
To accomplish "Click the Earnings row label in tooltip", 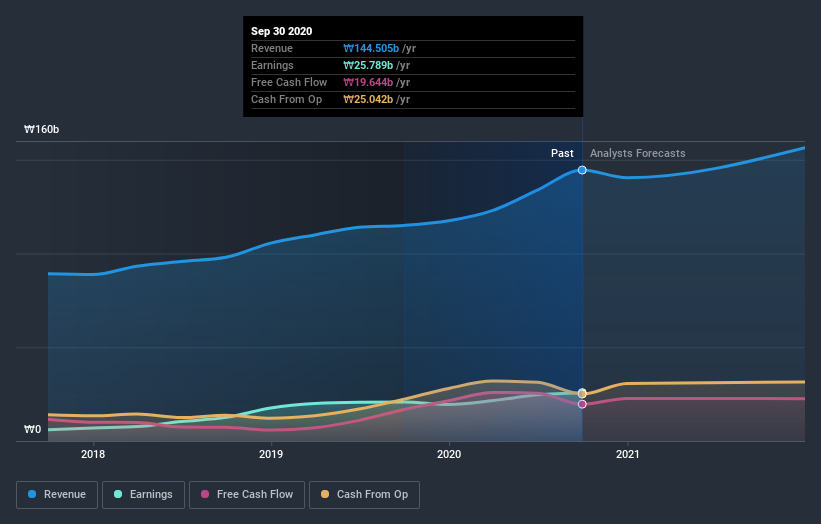I will [272, 65].
